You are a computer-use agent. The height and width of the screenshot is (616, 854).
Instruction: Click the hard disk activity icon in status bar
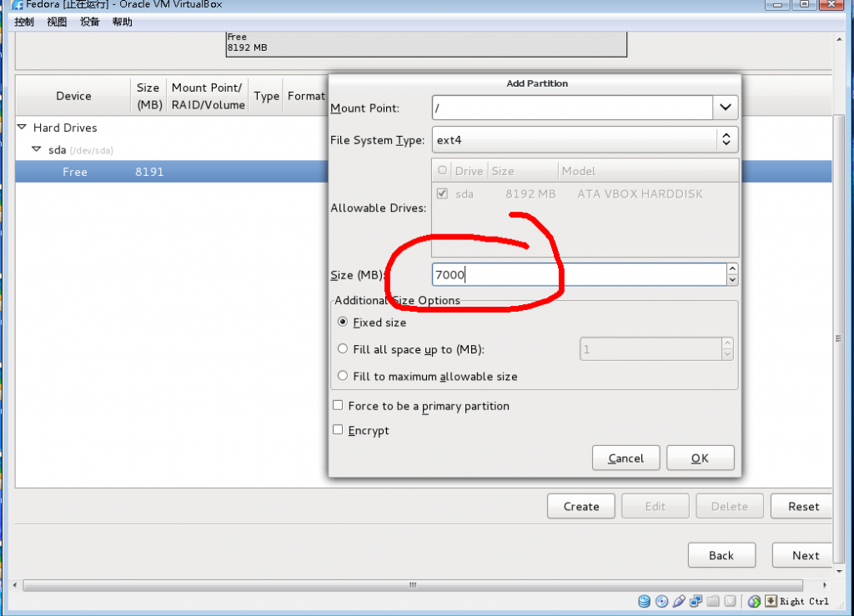tap(645, 601)
